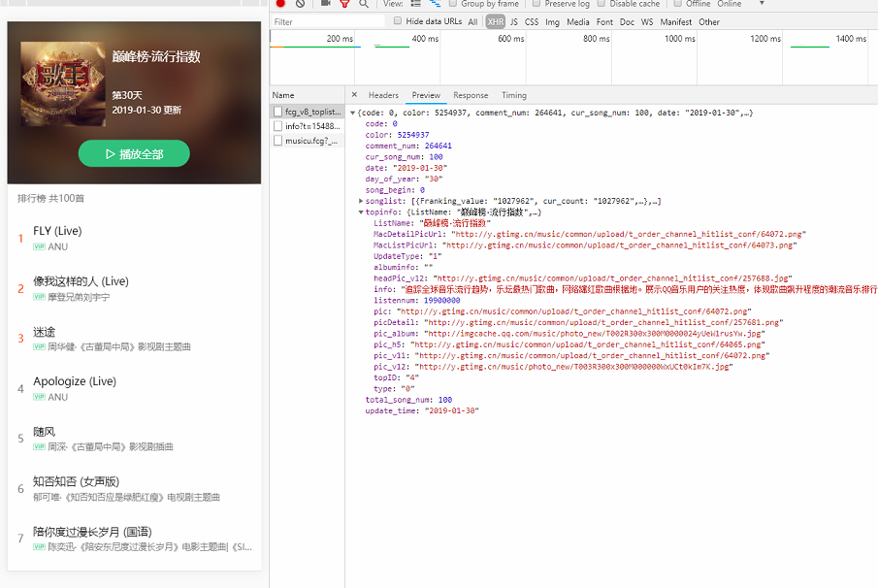This screenshot has width=878, height=588.
Task: Click the headPic_v12 URL string
Action: click(612, 278)
